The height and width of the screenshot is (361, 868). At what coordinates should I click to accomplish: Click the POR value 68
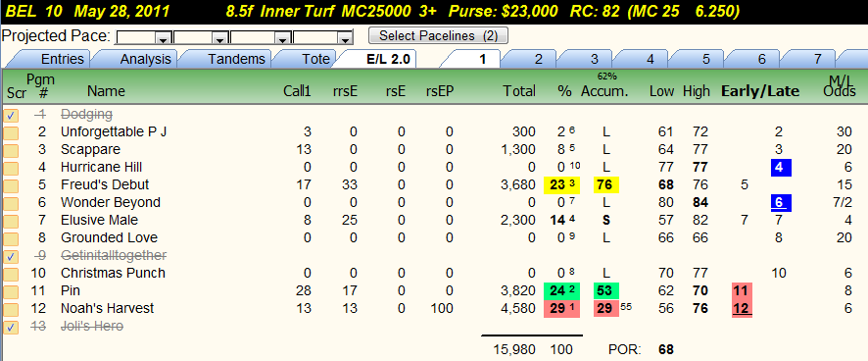pyautogui.click(x=666, y=350)
